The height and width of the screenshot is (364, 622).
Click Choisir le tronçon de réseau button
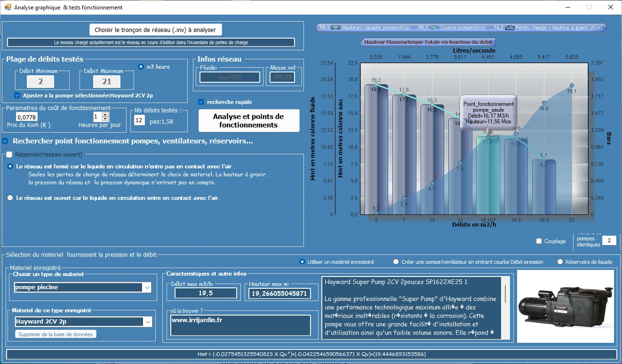(x=155, y=30)
